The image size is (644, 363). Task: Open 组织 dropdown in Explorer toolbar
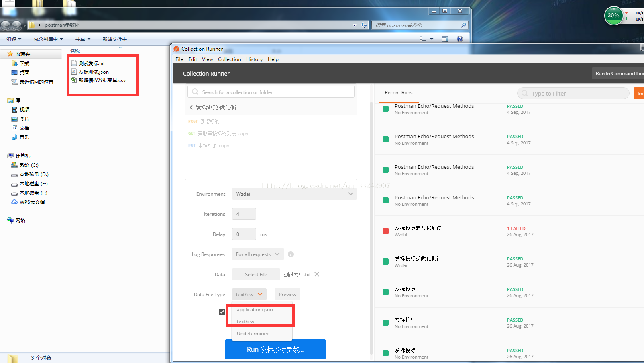pyautogui.click(x=14, y=39)
